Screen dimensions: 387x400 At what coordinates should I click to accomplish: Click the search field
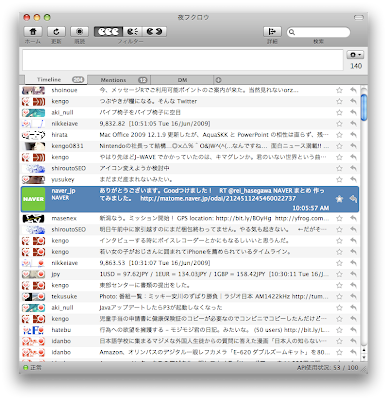(318, 32)
